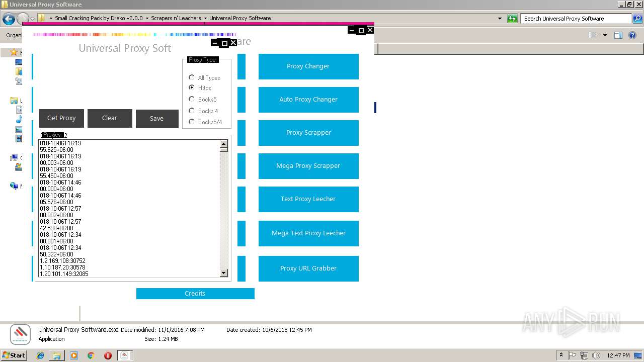Image resolution: width=644 pixels, height=362 pixels.
Task: Select the Https proxy type radio
Action: click(x=192, y=87)
